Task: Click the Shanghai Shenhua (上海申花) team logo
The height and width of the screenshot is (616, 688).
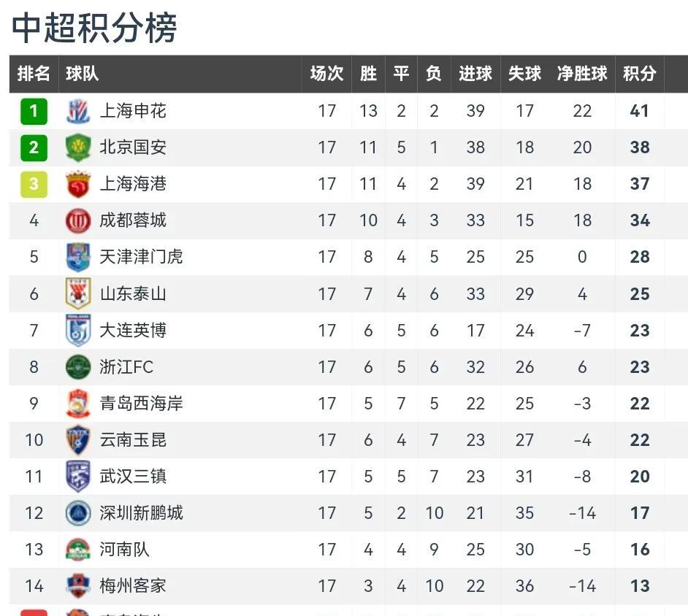Action: pyautogui.click(x=78, y=111)
